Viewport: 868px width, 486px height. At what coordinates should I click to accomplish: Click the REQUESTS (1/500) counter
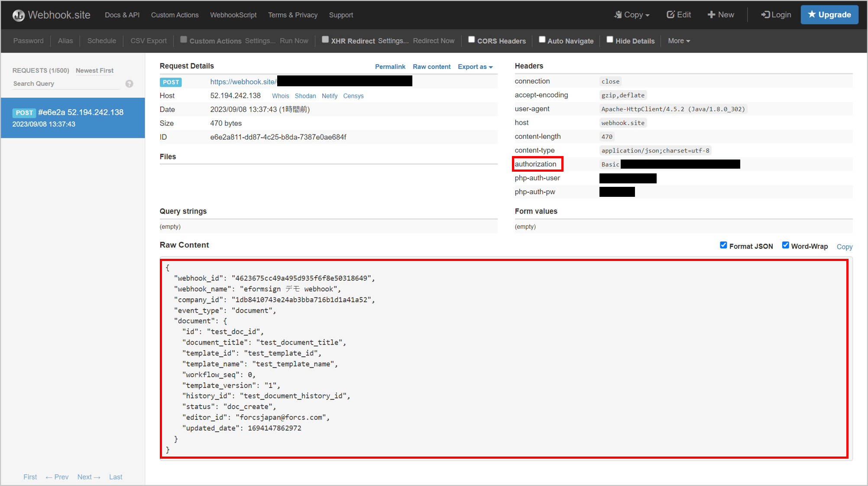[41, 71]
